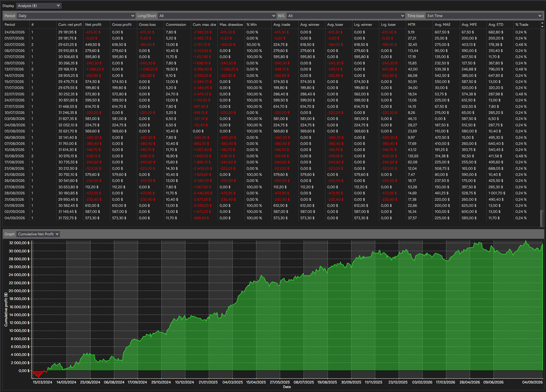Select the 02/07/2026 period row

[272, 45]
